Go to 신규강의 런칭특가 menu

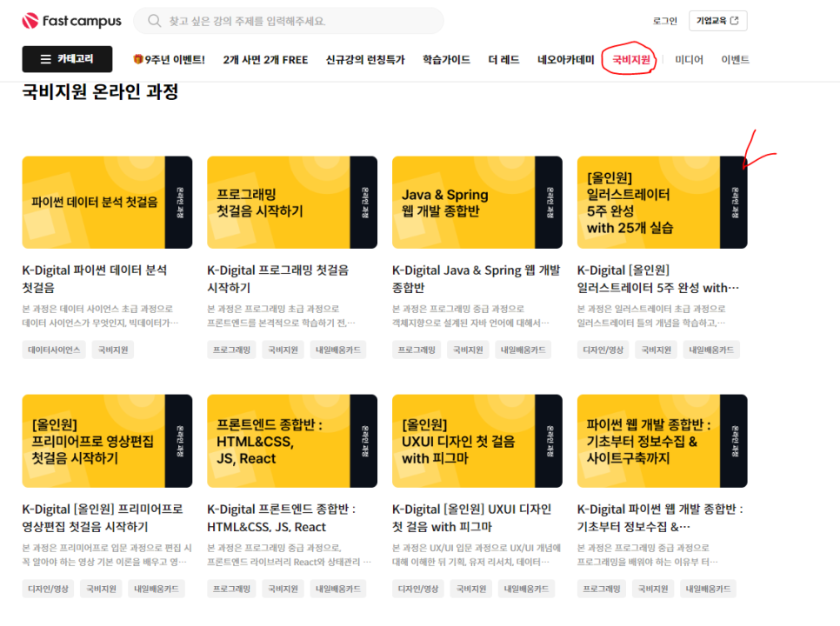365,59
